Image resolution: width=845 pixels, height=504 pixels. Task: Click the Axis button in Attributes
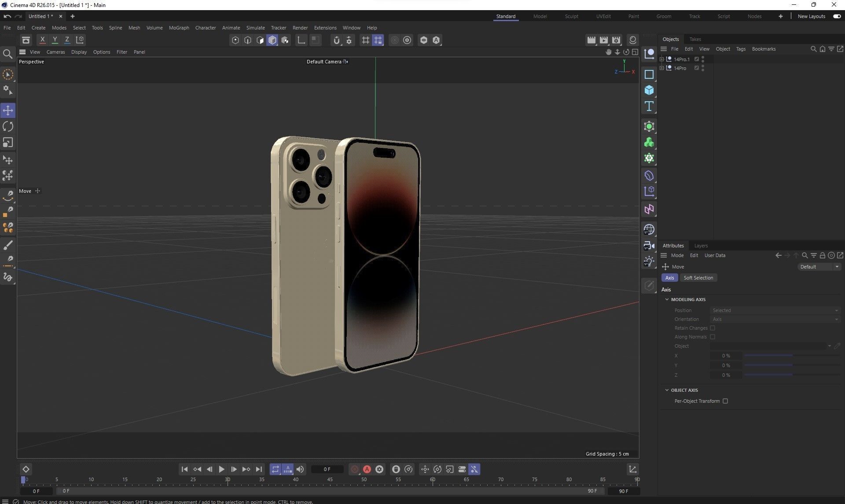coord(669,278)
